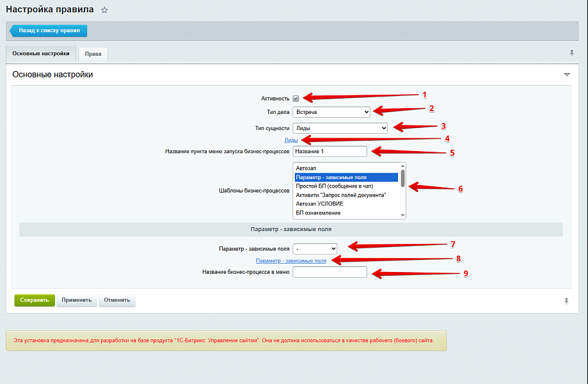Follow the Параметр - зависимые поля link
The width and height of the screenshot is (588, 384).
[291, 260]
